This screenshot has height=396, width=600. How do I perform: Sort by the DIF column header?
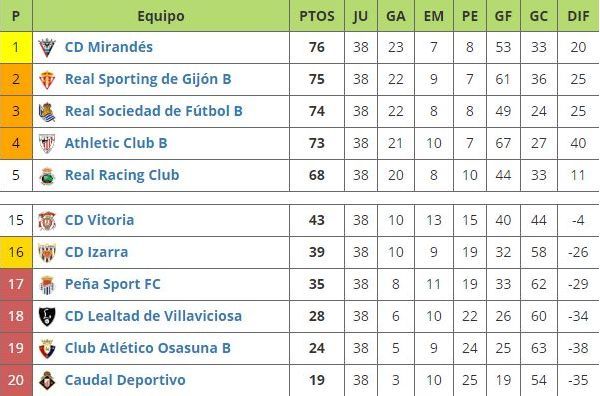(x=579, y=16)
